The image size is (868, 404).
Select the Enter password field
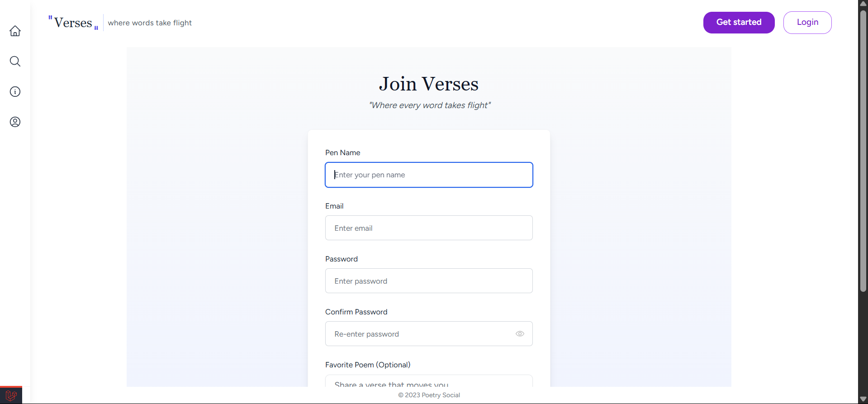pos(429,281)
